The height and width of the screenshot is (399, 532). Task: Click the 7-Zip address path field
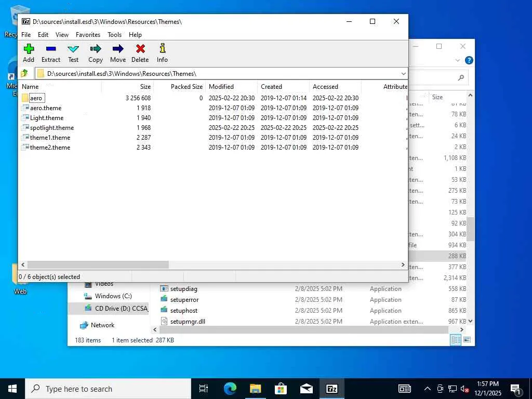click(x=218, y=74)
